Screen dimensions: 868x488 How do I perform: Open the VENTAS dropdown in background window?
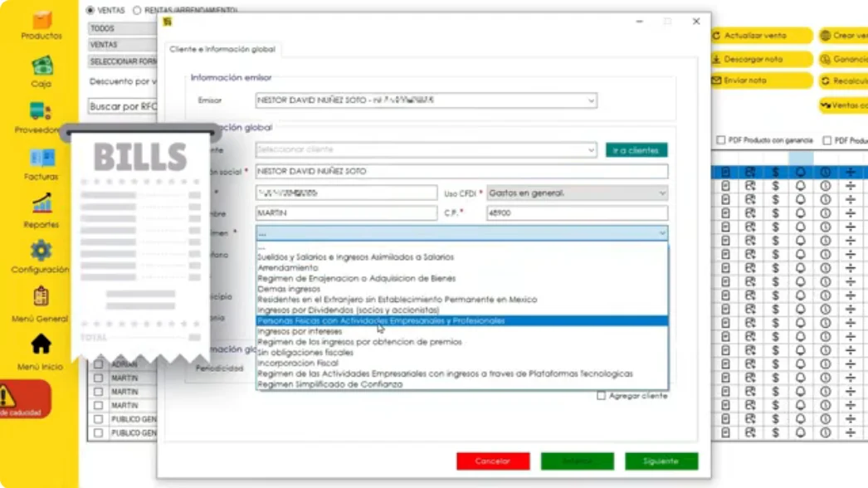pos(122,44)
